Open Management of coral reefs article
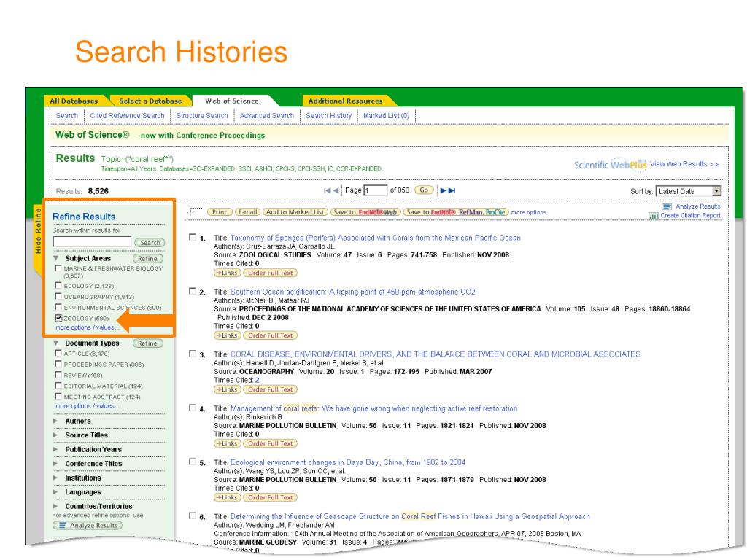This screenshot has width=747, height=560. pos(374,408)
